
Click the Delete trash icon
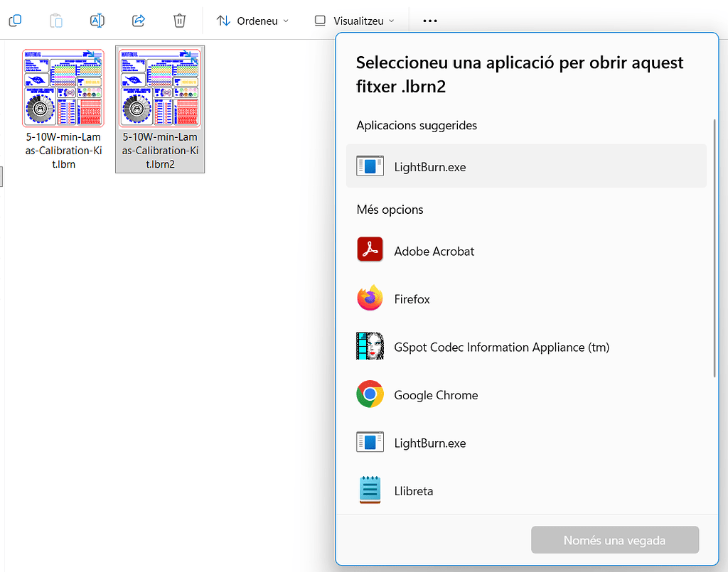(179, 21)
